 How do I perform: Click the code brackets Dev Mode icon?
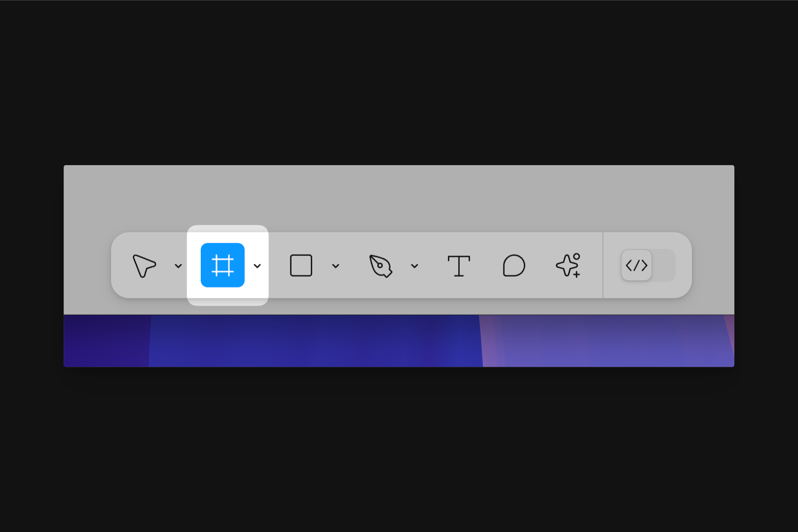[x=636, y=266]
